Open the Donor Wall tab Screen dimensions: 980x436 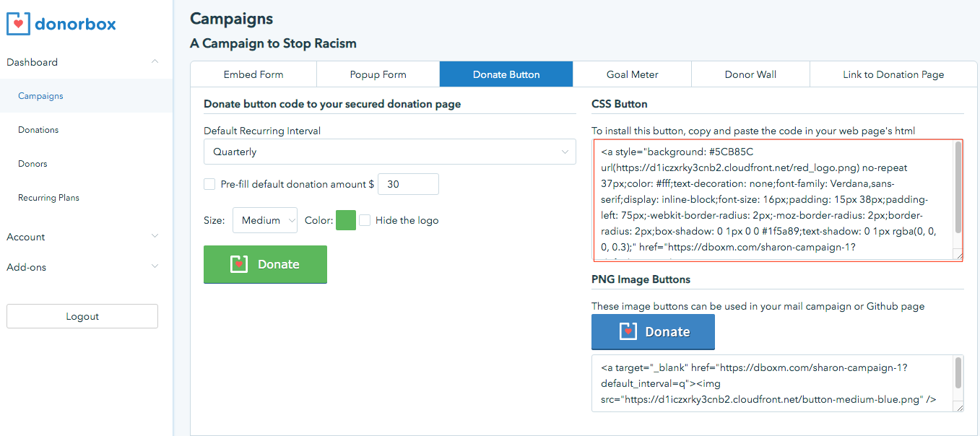[x=750, y=74]
